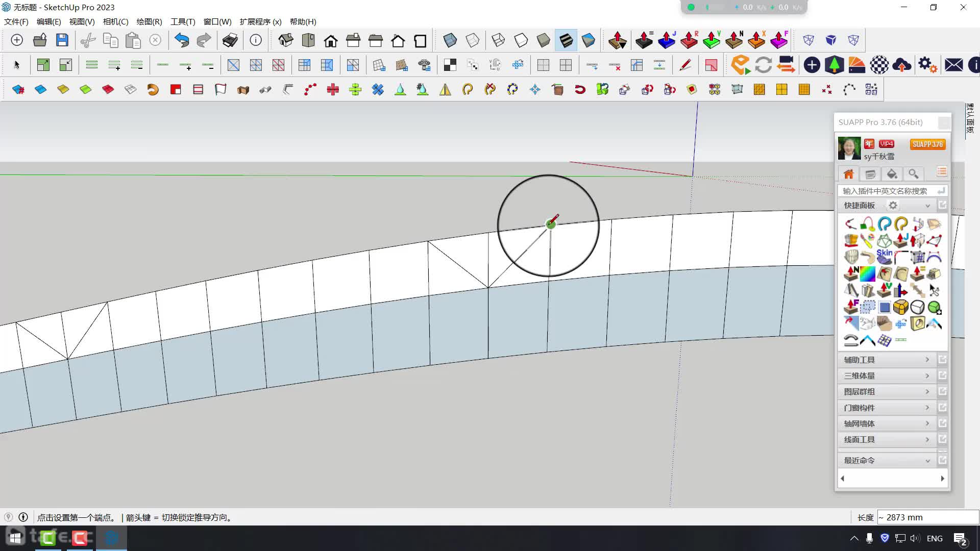The height and width of the screenshot is (551, 980).
Task: Click the envelope feedback icon
Action: coord(953,65)
